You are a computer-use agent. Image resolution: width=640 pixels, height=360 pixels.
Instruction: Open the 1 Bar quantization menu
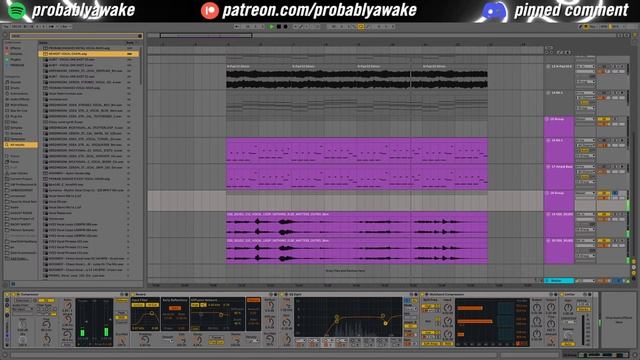tap(65, 27)
